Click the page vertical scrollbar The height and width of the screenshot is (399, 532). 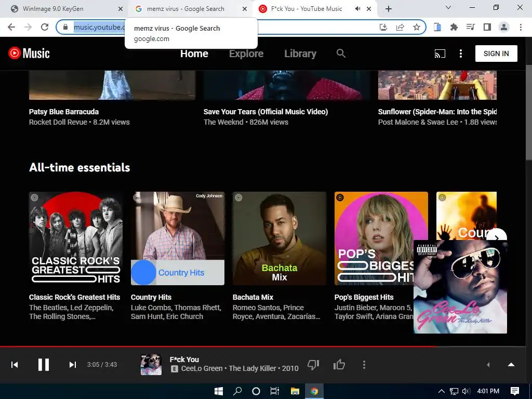[528, 111]
